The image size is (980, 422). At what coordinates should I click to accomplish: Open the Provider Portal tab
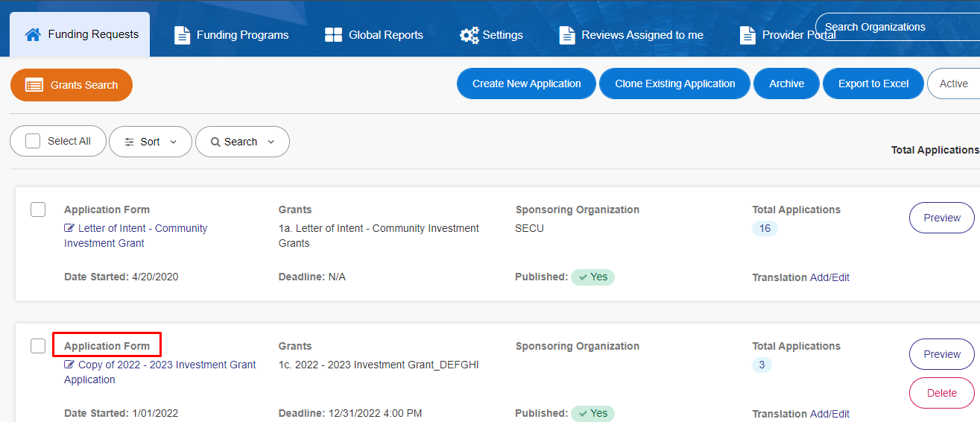click(788, 35)
